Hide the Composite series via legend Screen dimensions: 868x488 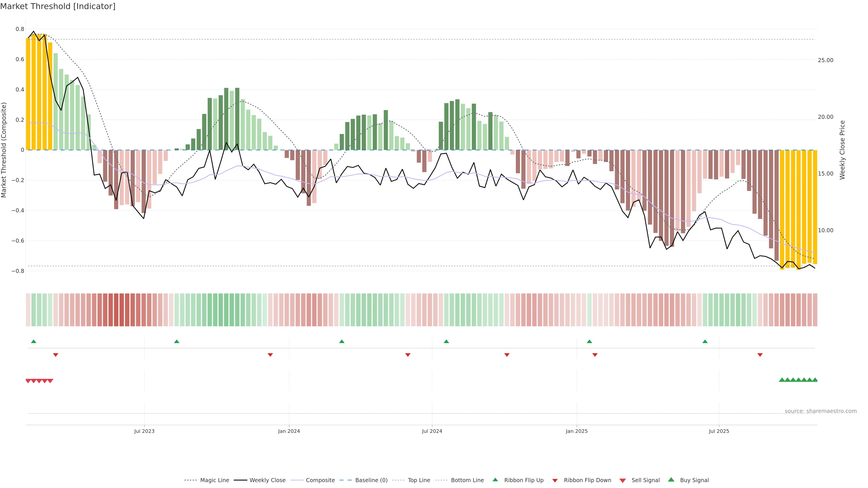[x=320, y=480]
